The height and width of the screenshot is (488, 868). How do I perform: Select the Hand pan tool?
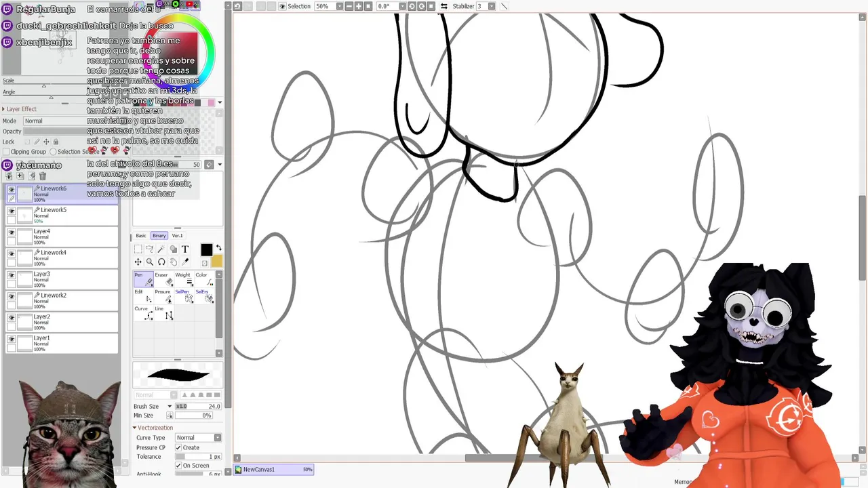click(x=173, y=262)
